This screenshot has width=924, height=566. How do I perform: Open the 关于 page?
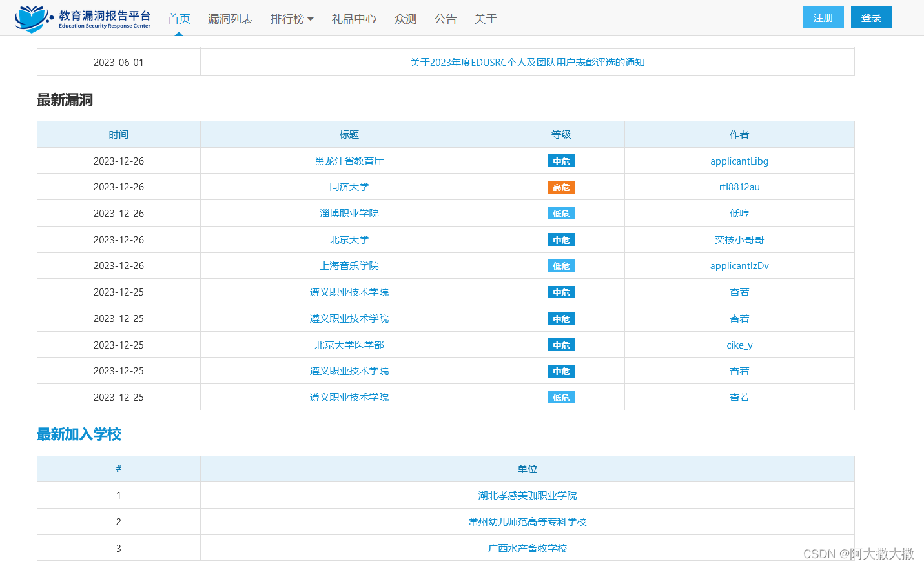486,19
